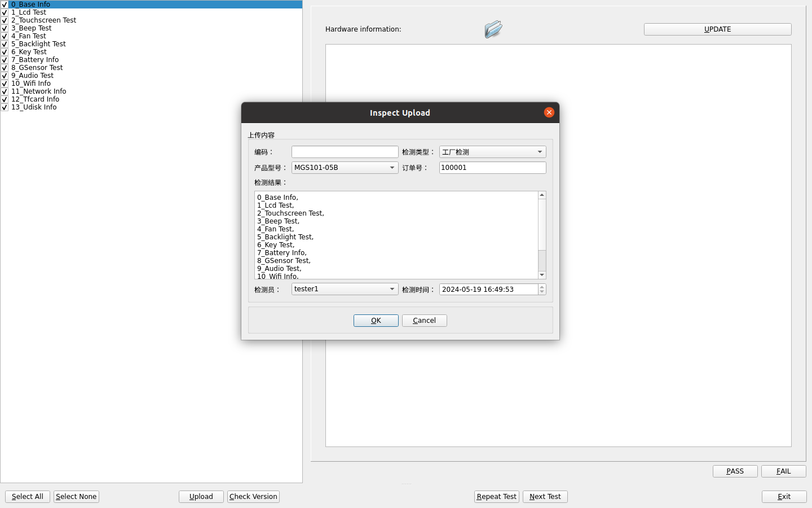
Task: Click '8_GSensor Test,' in the results box
Action: (284, 261)
